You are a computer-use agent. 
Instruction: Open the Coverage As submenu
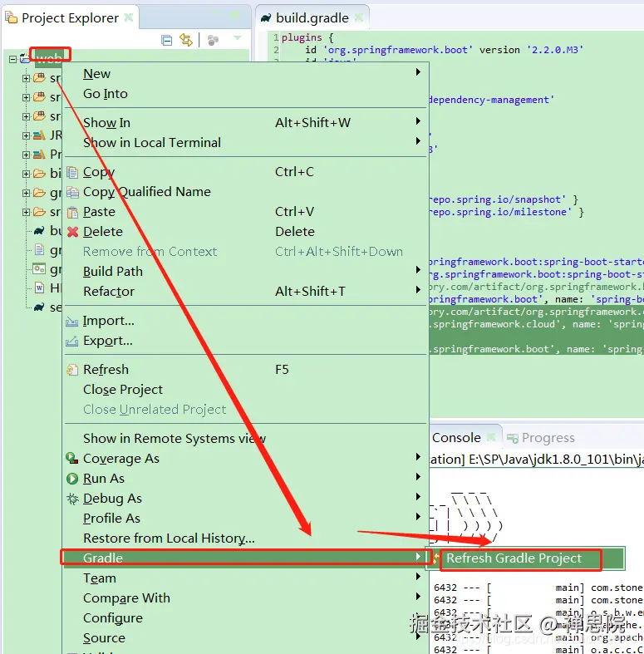click(246, 459)
